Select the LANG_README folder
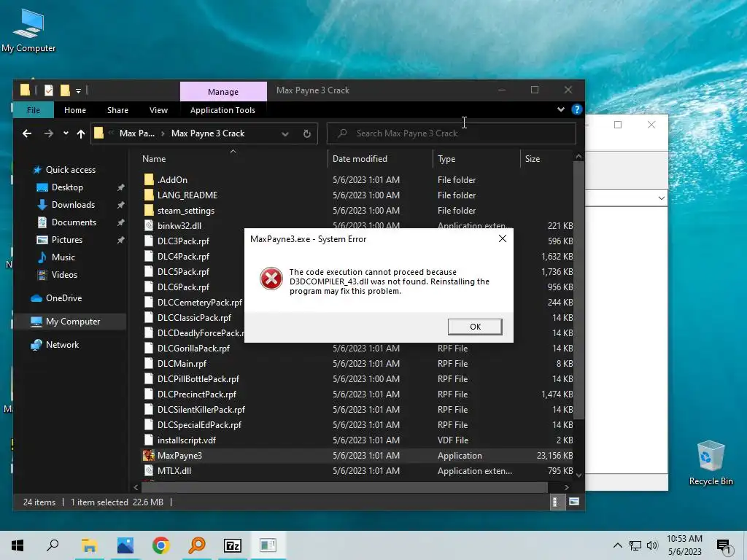 (x=187, y=195)
